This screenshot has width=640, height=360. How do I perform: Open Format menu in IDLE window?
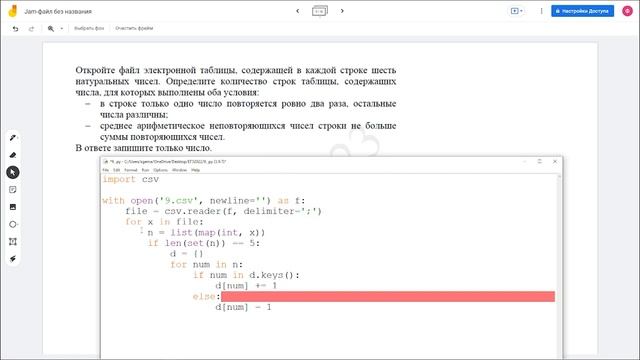coord(131,170)
